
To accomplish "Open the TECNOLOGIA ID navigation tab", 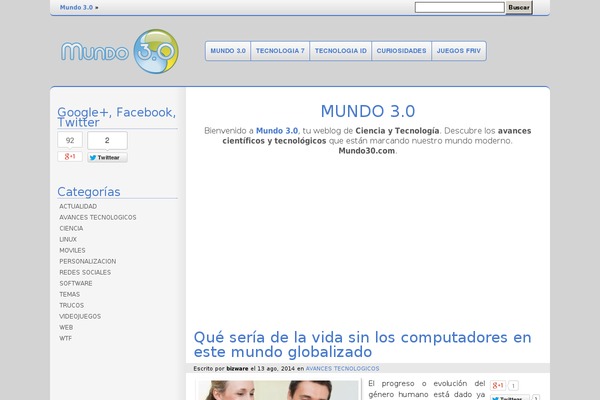I will (x=341, y=51).
